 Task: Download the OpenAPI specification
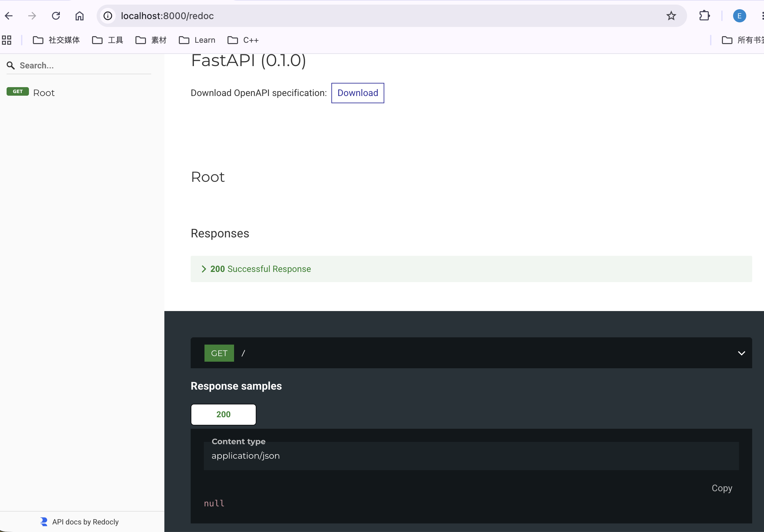tap(358, 93)
